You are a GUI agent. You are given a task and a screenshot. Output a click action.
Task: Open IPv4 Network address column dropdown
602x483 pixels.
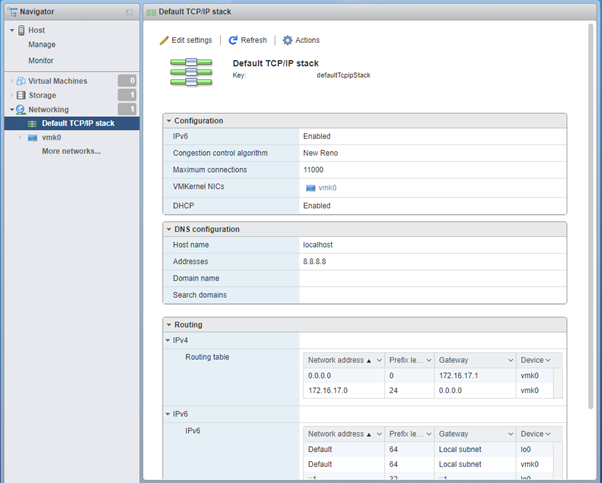[x=379, y=360]
